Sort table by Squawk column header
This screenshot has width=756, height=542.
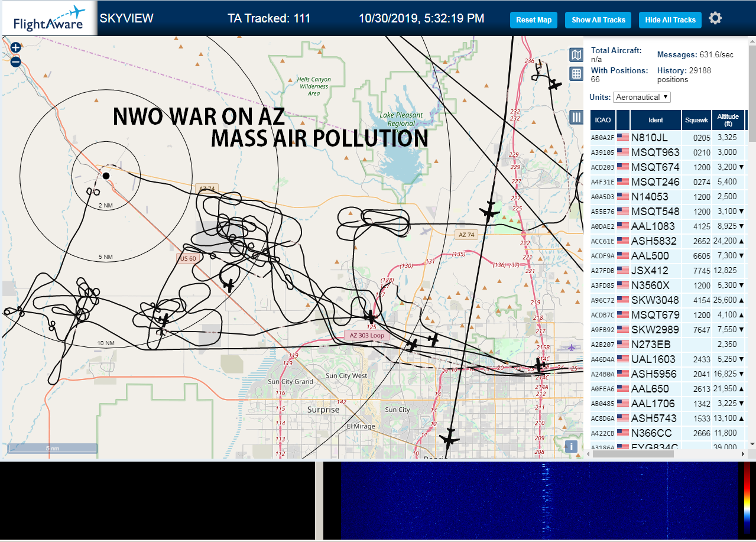click(696, 120)
